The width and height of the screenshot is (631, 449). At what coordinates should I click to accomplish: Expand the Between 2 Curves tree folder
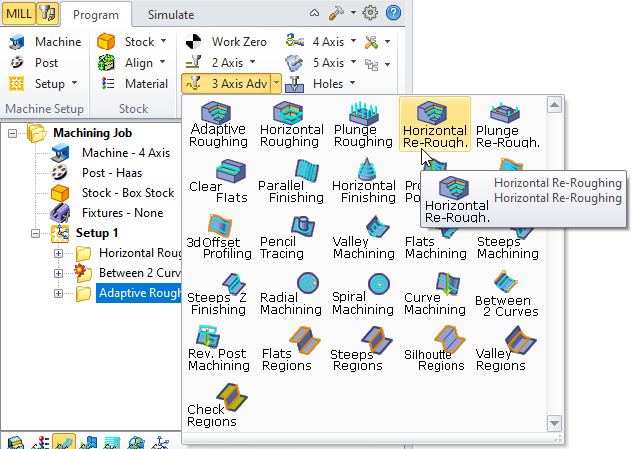[x=58, y=273]
